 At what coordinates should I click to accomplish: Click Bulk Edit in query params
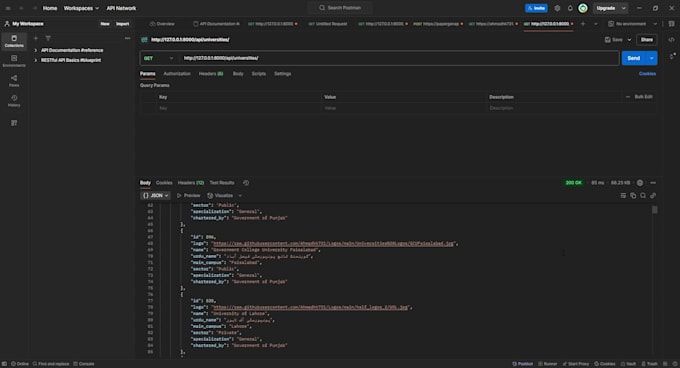[643, 97]
